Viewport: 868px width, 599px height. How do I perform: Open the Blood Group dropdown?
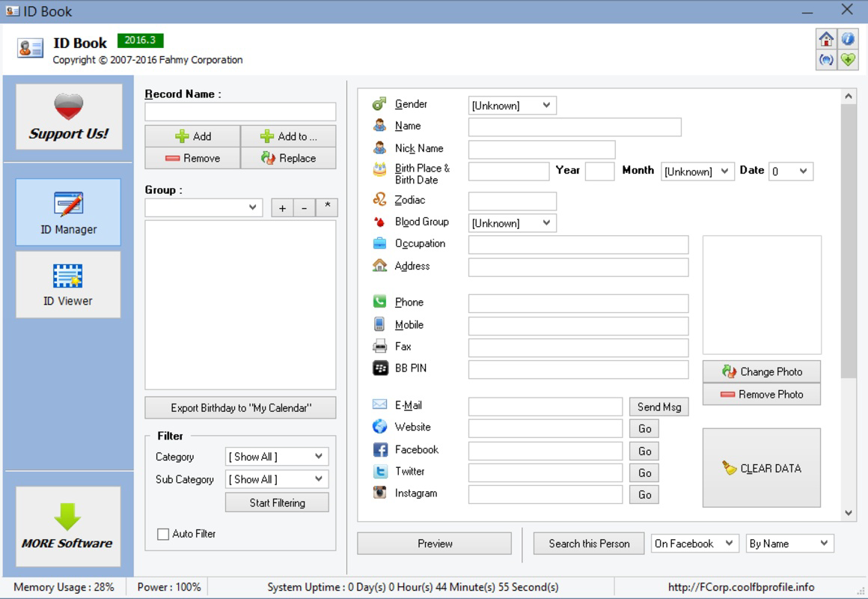(512, 223)
